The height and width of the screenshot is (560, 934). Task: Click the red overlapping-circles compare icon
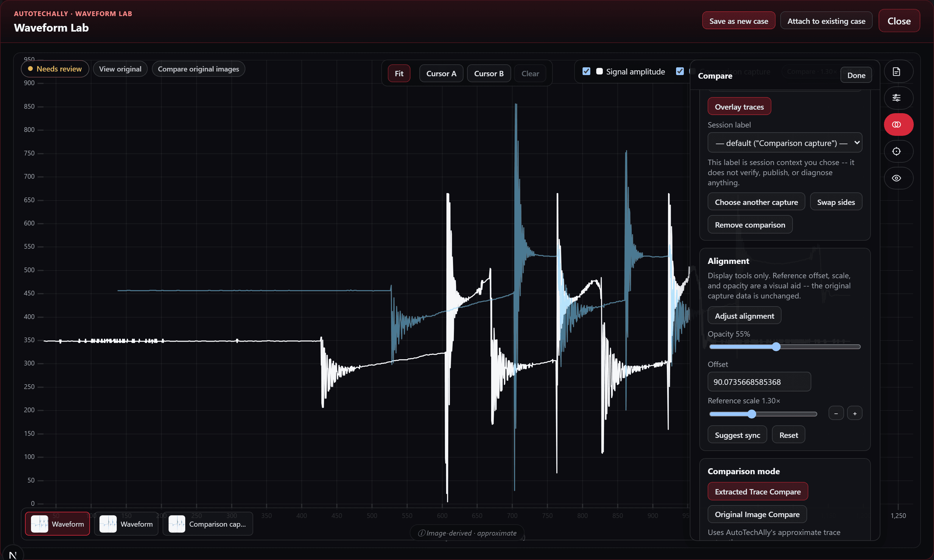coord(898,125)
